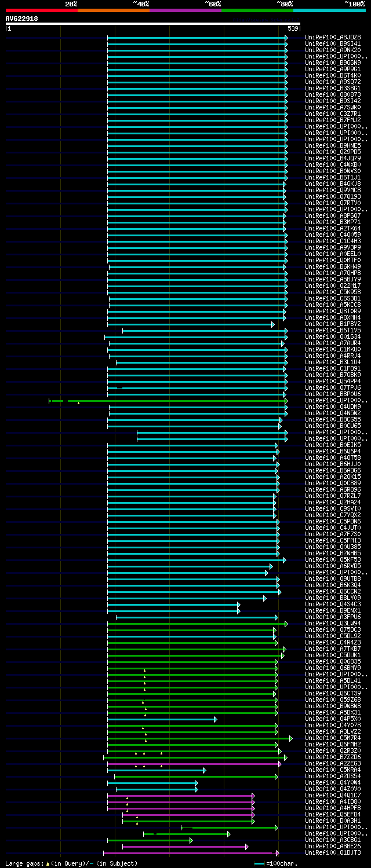The height and width of the screenshot is (868, 371).
Task: Select hit label UniRef100_B9GGN9
Action: click(x=334, y=63)
